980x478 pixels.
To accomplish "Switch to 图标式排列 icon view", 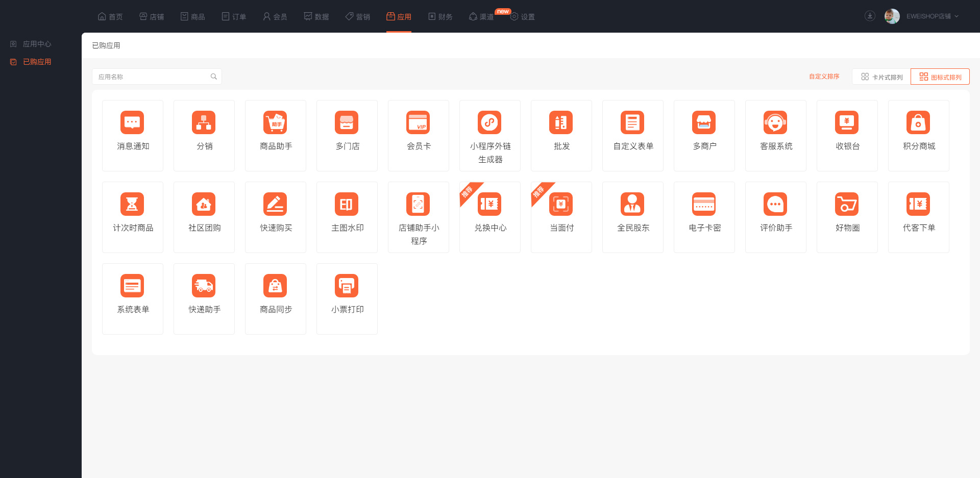I will click(x=940, y=77).
